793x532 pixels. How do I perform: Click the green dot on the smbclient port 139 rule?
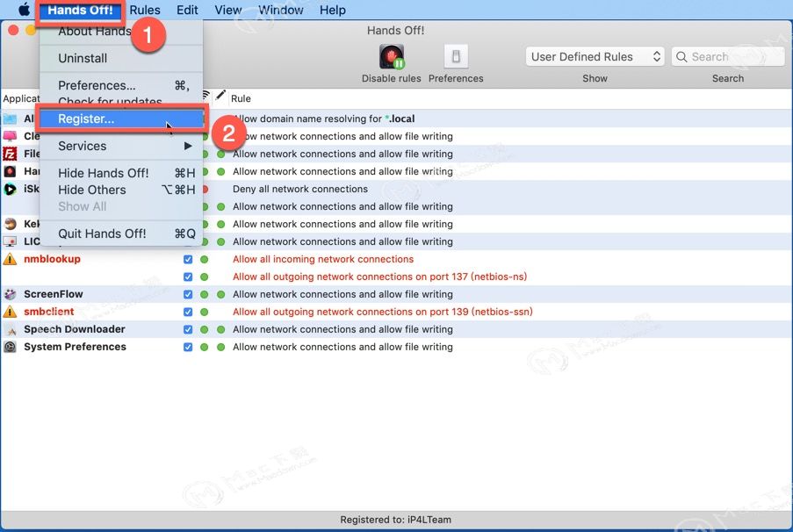coord(205,312)
